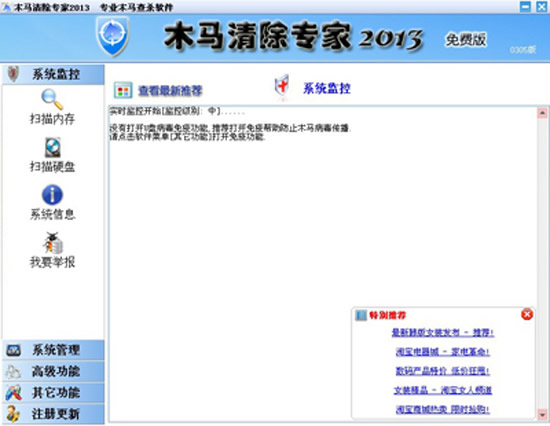550x426 pixels.
Task: Open the 系统信息 system info icon
Action: [x=52, y=202]
